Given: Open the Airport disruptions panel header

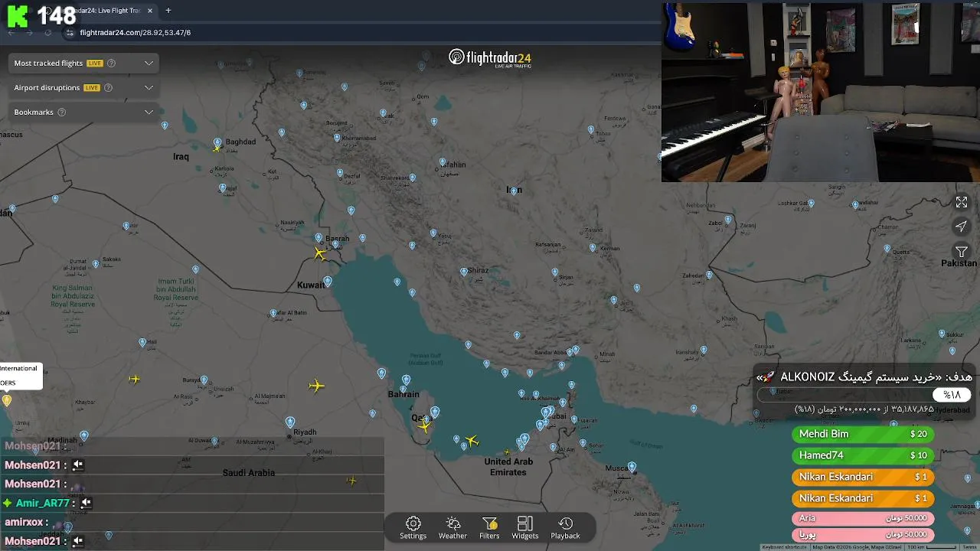Looking at the screenshot, I should (x=83, y=87).
